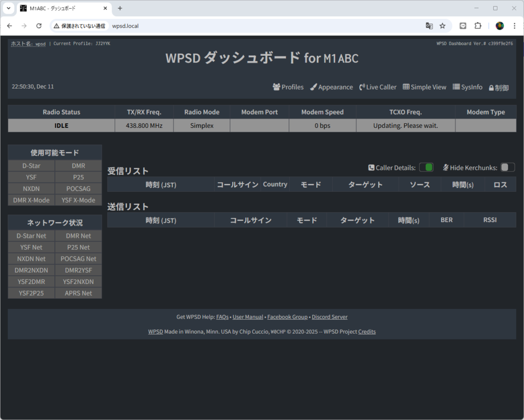Screen dimensions: 524x420
Task: Reload the page with the refresh button
Action: coord(39,26)
